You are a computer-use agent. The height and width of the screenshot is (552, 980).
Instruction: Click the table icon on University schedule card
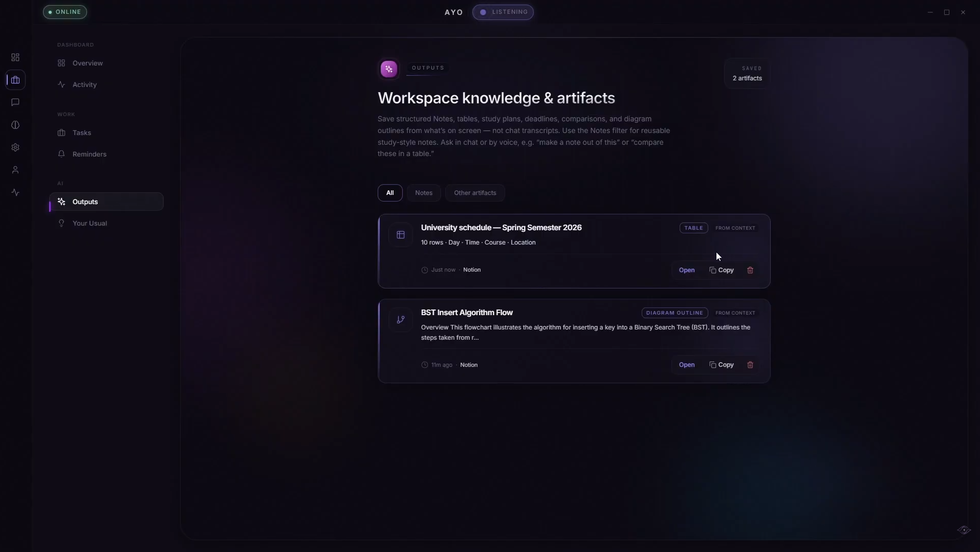(x=401, y=235)
